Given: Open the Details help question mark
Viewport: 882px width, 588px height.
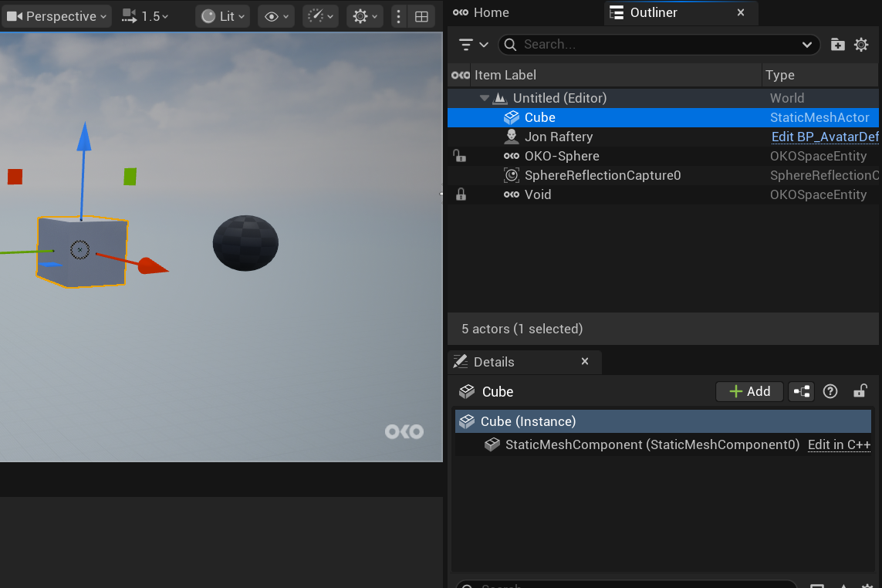Looking at the screenshot, I should (830, 392).
